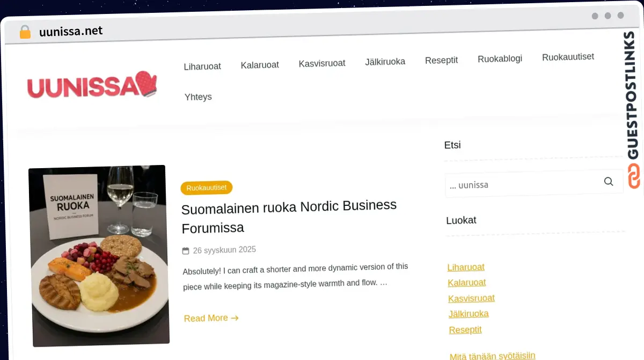644x360 pixels.
Task: Go to Kasvisruoat in the navigation
Action: coord(322,63)
